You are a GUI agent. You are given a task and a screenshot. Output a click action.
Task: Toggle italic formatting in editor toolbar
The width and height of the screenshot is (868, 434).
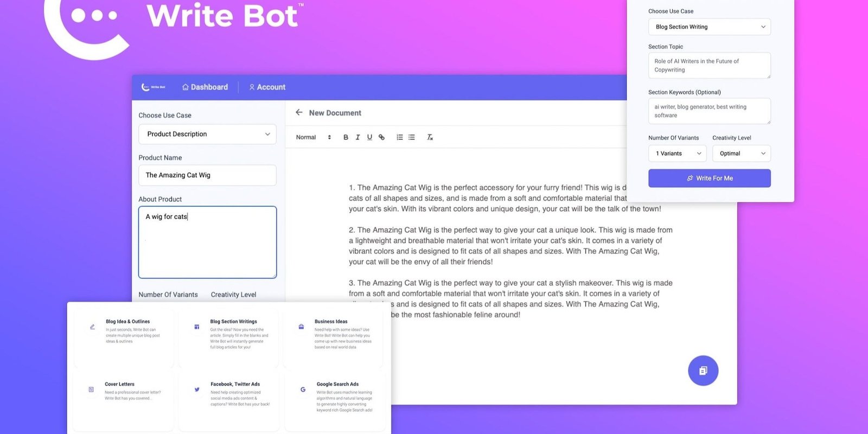[x=358, y=137]
